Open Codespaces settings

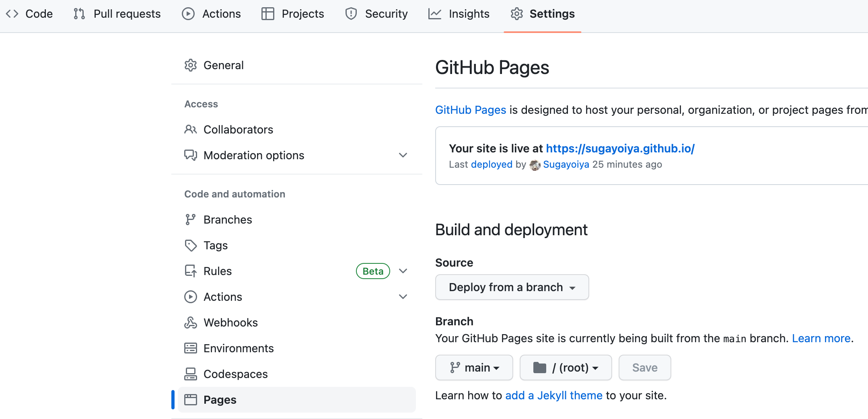[297, 374]
